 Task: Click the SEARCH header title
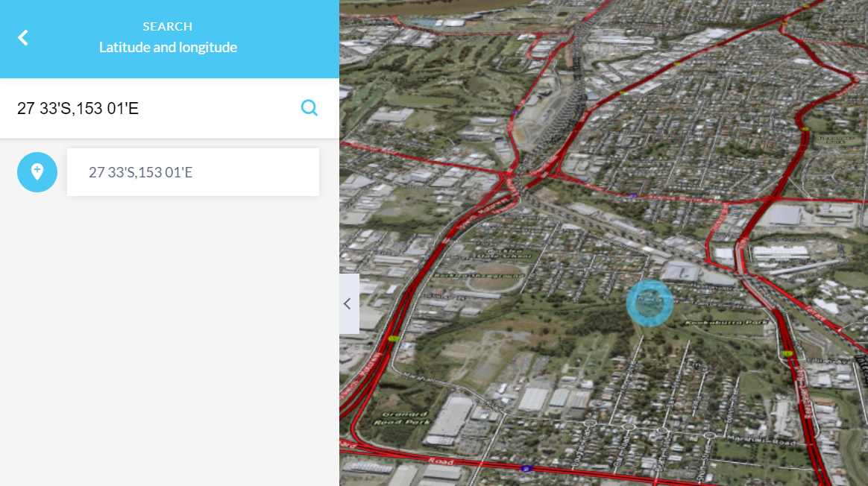[x=168, y=26]
